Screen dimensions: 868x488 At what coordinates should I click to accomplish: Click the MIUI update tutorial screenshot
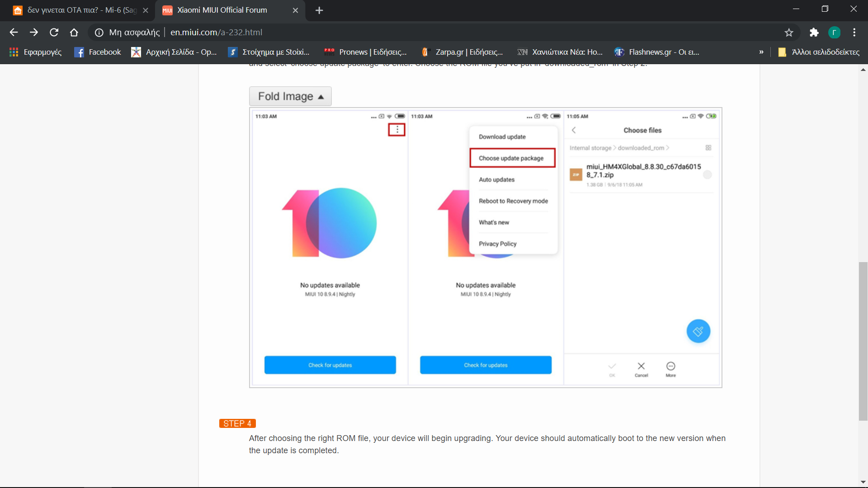click(486, 247)
